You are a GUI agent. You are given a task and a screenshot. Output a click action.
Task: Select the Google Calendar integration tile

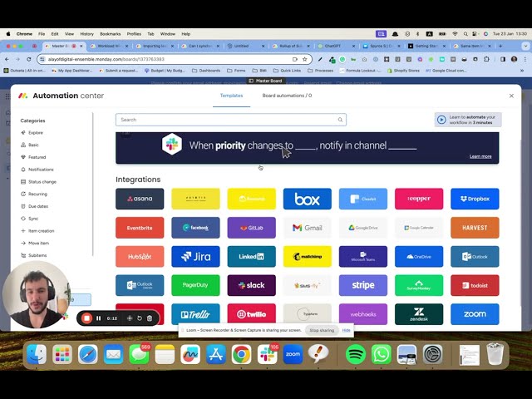tap(419, 228)
